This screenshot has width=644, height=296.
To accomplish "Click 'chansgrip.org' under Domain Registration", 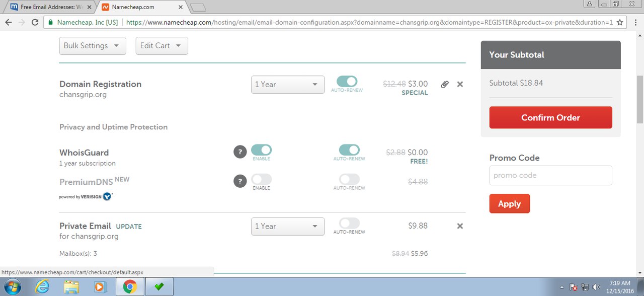I will tap(83, 95).
